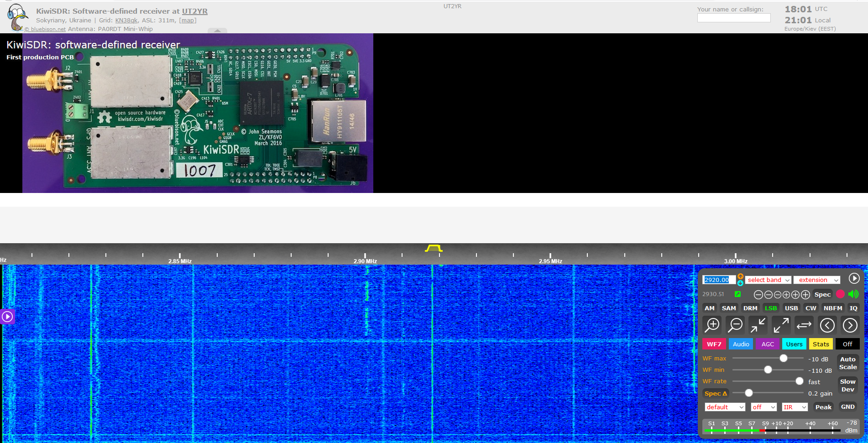Click the Spec Δ button

[716, 393]
